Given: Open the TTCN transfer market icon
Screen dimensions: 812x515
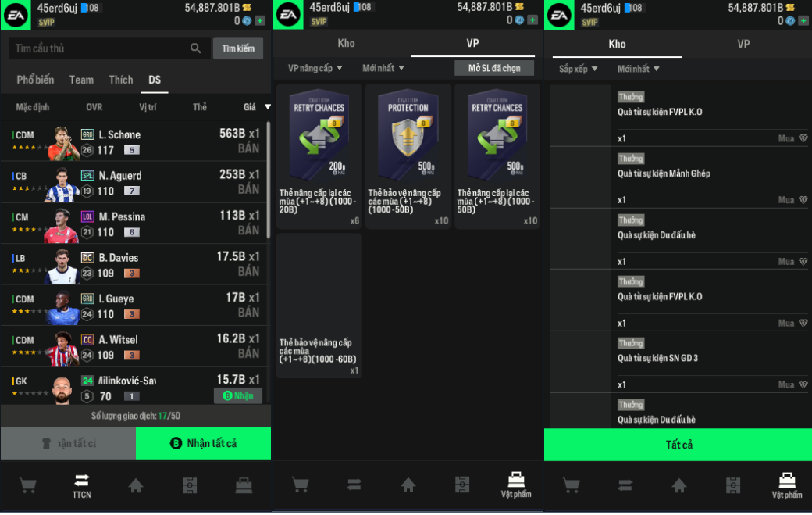Looking at the screenshot, I should [81, 486].
